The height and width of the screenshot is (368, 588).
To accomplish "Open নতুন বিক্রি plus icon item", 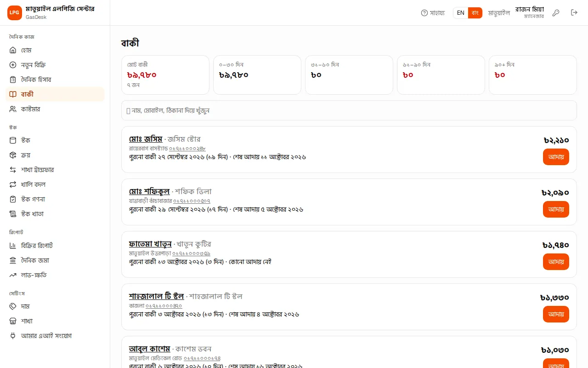I will click(x=55, y=65).
